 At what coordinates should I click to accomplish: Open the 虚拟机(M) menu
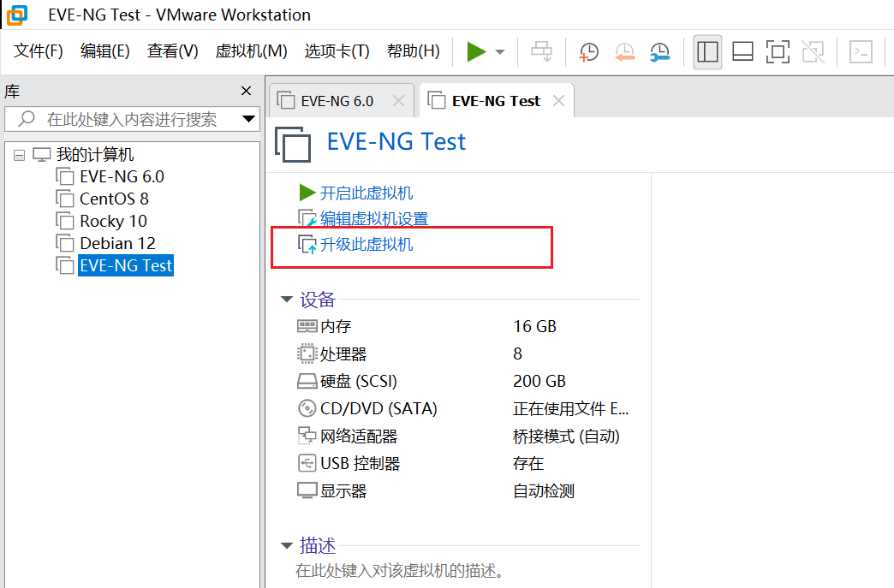pos(252,51)
